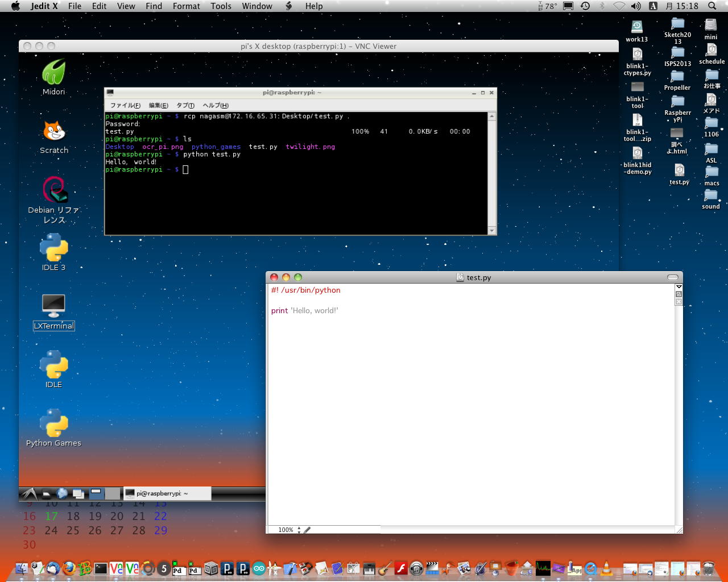728x582 pixels.
Task: Open Firefox from the Dock
Action: click(69, 568)
